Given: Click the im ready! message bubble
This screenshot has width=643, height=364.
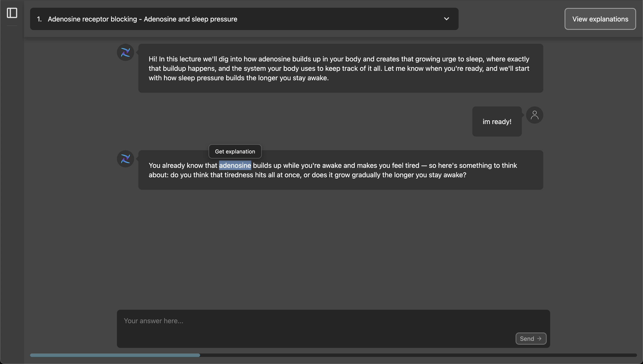Looking at the screenshot, I should [x=497, y=121].
